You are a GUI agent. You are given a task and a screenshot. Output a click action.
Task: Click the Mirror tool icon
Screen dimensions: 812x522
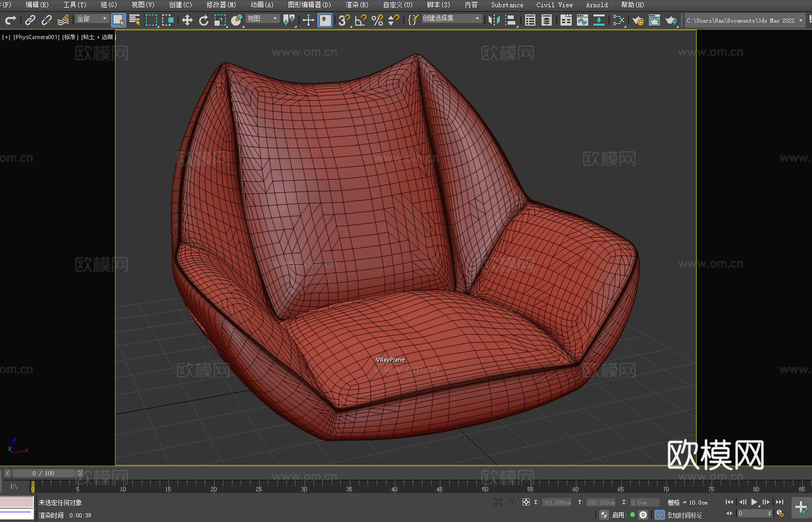click(x=494, y=20)
